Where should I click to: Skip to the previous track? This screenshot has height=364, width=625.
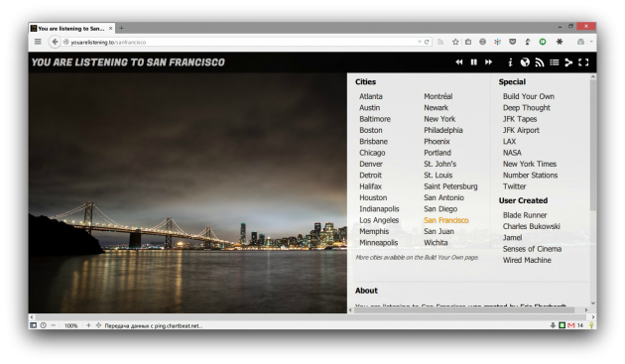(x=459, y=62)
